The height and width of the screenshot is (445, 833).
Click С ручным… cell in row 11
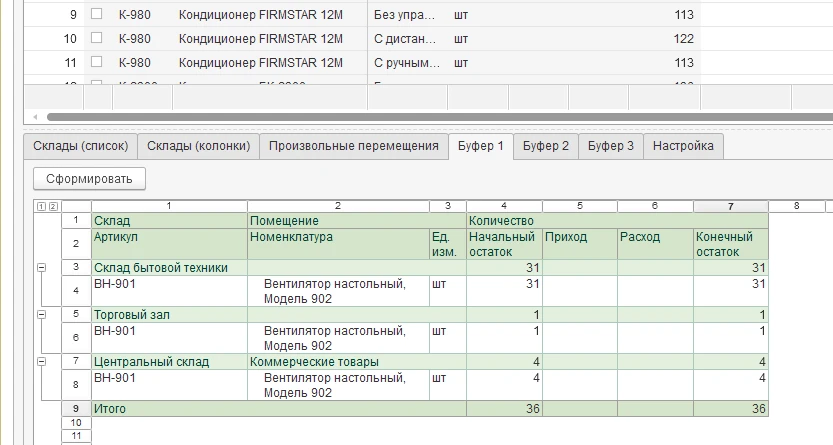click(407, 63)
